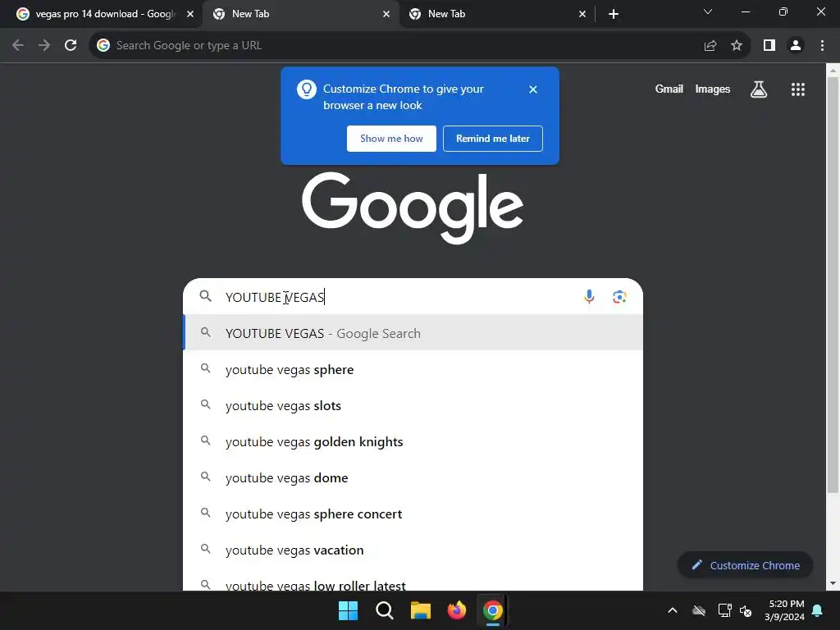Bookmark this tab with the star icon
This screenshot has width=840, height=630.
tap(737, 46)
